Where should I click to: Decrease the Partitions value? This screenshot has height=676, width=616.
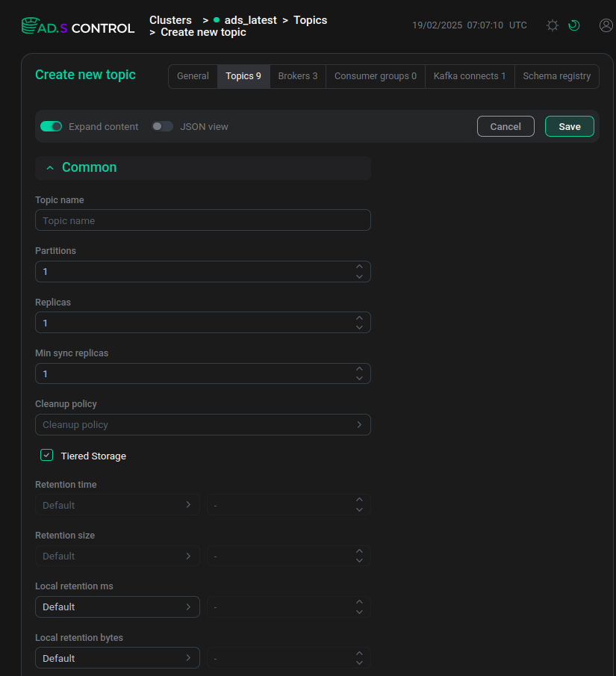coord(359,276)
